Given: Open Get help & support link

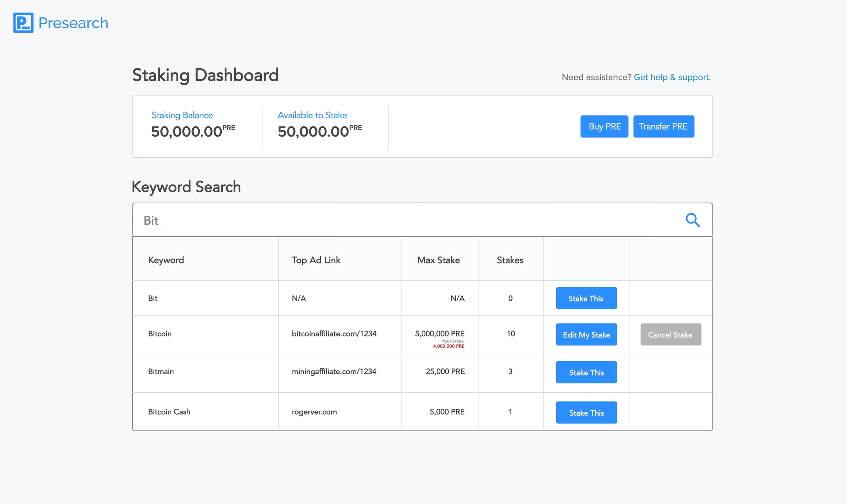Looking at the screenshot, I should point(671,77).
